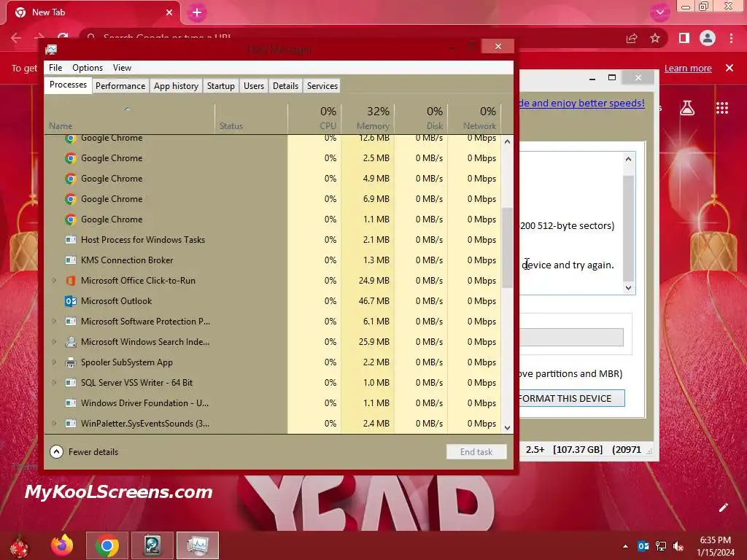Open the Options menu in Task Manager
The image size is (747, 560).
pyautogui.click(x=88, y=68)
